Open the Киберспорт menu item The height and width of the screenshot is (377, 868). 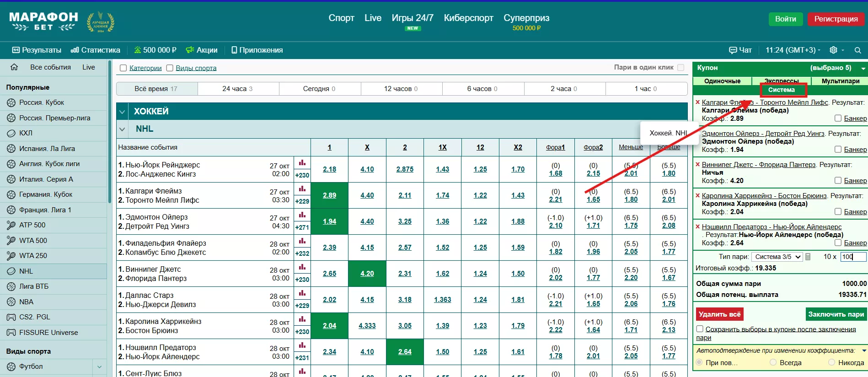click(x=469, y=18)
